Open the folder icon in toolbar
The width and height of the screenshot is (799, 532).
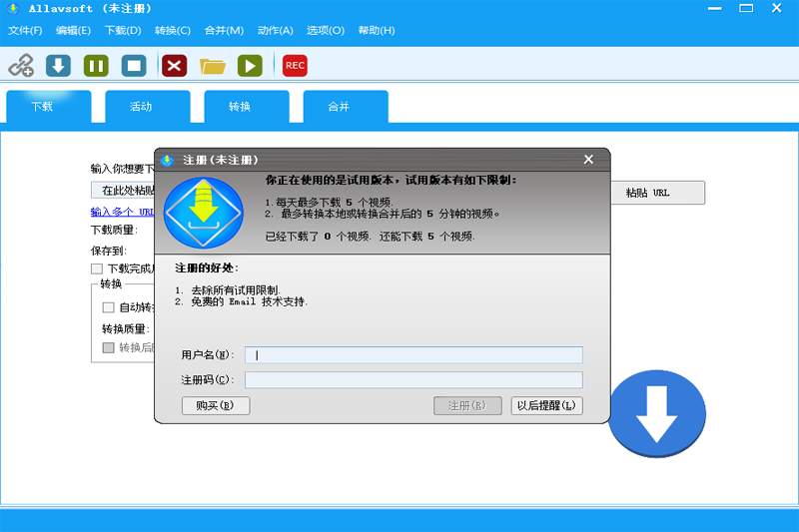[212, 66]
